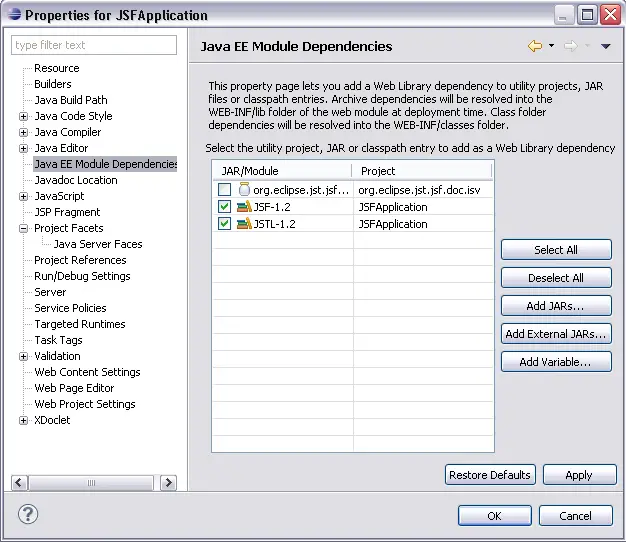Click the forward navigation arrow icon
The height and width of the screenshot is (542, 626).
click(x=571, y=46)
